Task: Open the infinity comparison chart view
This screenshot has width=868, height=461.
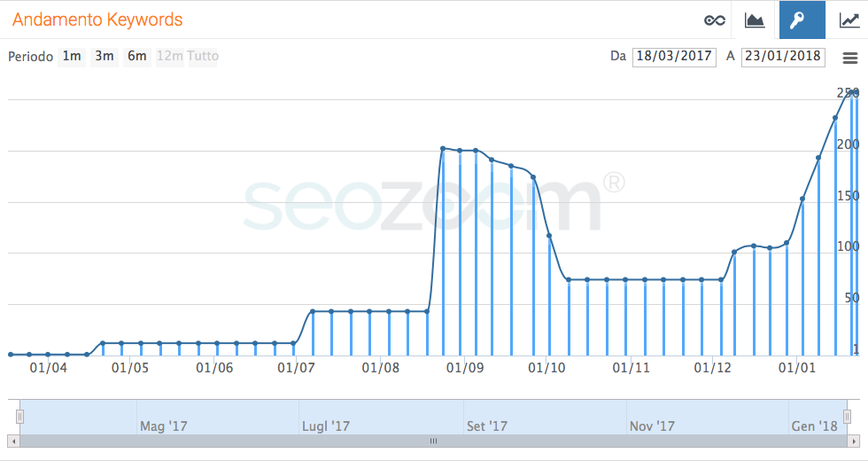Action: tap(714, 20)
